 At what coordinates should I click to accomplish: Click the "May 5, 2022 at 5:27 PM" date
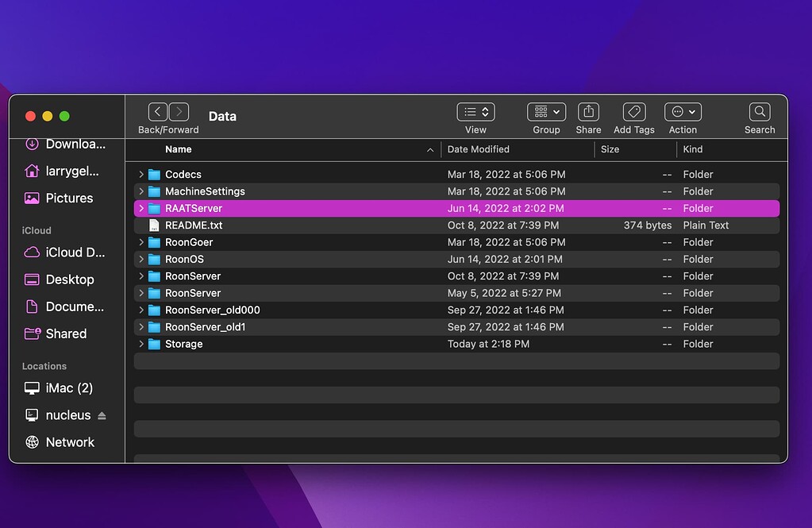[x=504, y=293]
